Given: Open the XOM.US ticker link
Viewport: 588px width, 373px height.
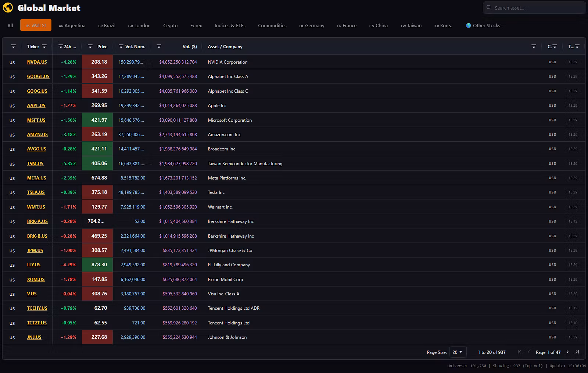Looking at the screenshot, I should click(36, 280).
